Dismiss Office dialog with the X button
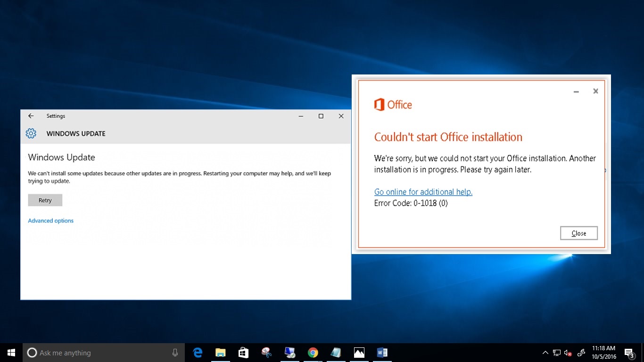The height and width of the screenshot is (362, 644). click(595, 91)
